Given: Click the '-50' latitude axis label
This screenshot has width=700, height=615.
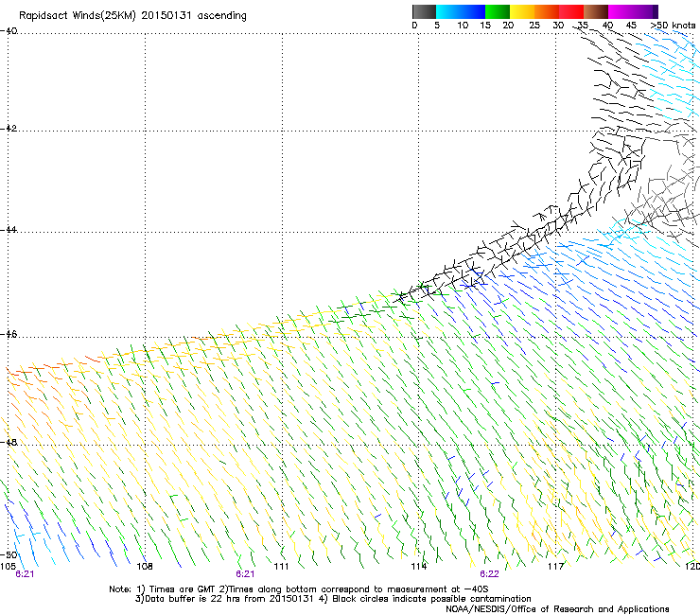Looking at the screenshot, I should click(9, 555).
